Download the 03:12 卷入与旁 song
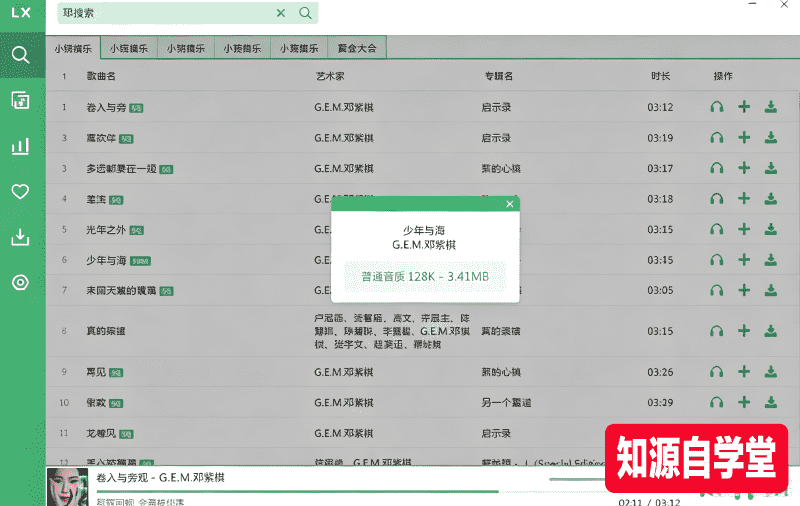The height and width of the screenshot is (506, 800). [770, 107]
